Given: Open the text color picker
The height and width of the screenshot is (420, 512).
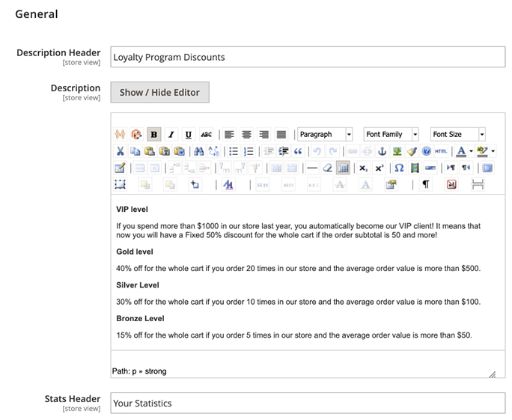Looking at the screenshot, I should tap(461, 151).
